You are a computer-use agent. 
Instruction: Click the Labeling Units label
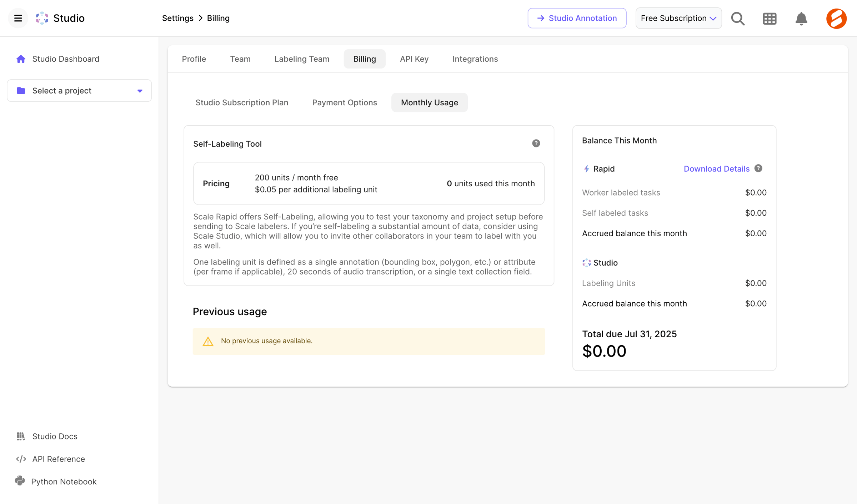[x=608, y=283]
